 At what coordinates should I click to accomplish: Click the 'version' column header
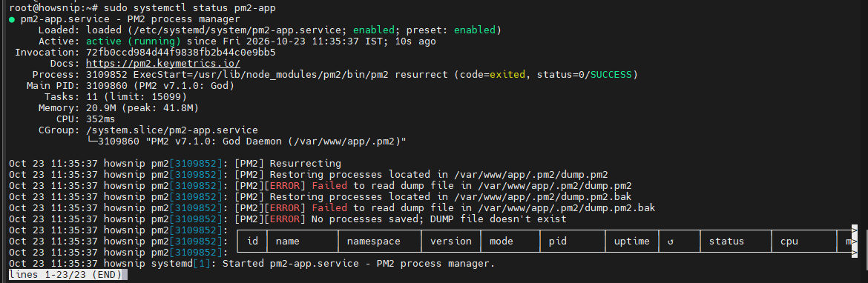451,242
